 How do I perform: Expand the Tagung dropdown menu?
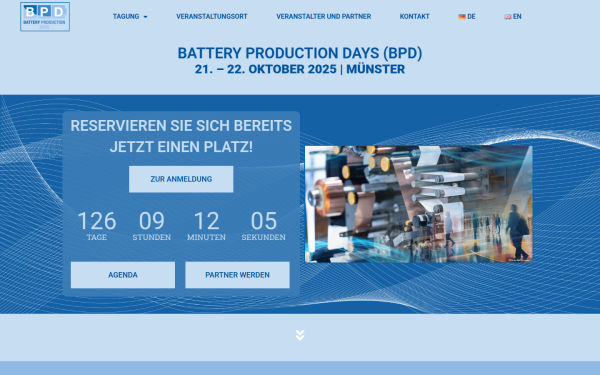tap(130, 16)
